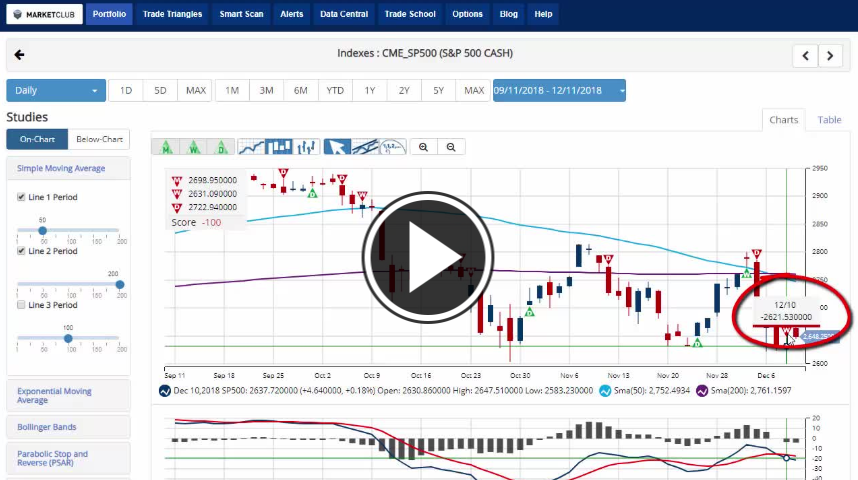
Task: Select the 1Y range button
Action: pos(370,91)
